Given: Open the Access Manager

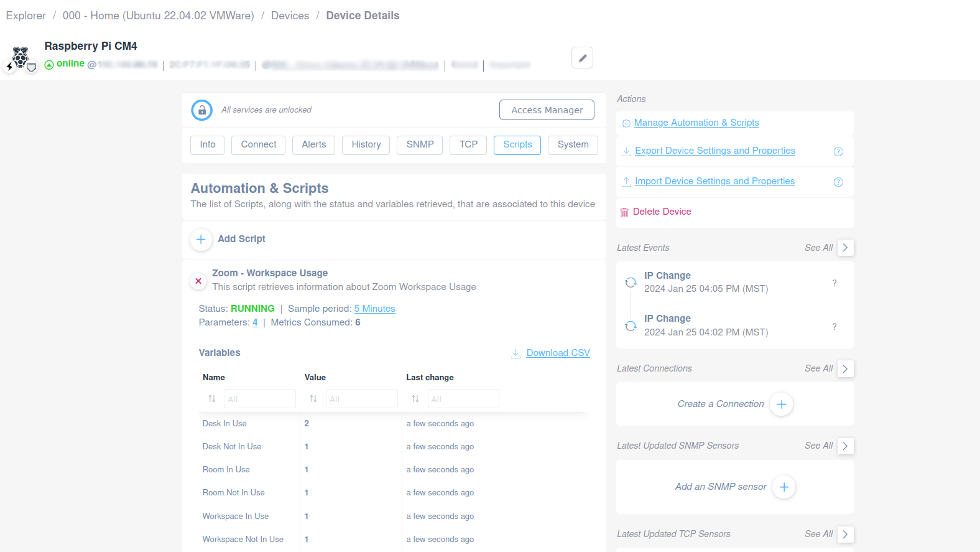Looking at the screenshot, I should tap(547, 110).
